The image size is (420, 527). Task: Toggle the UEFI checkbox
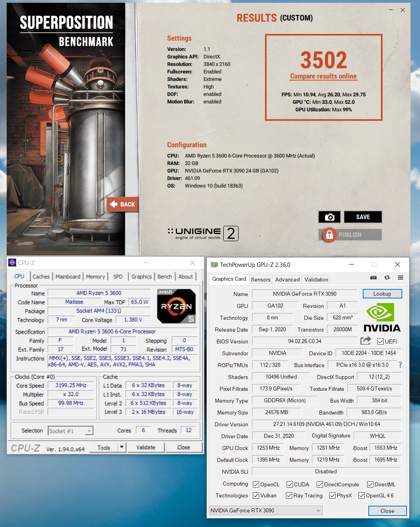coord(381,341)
